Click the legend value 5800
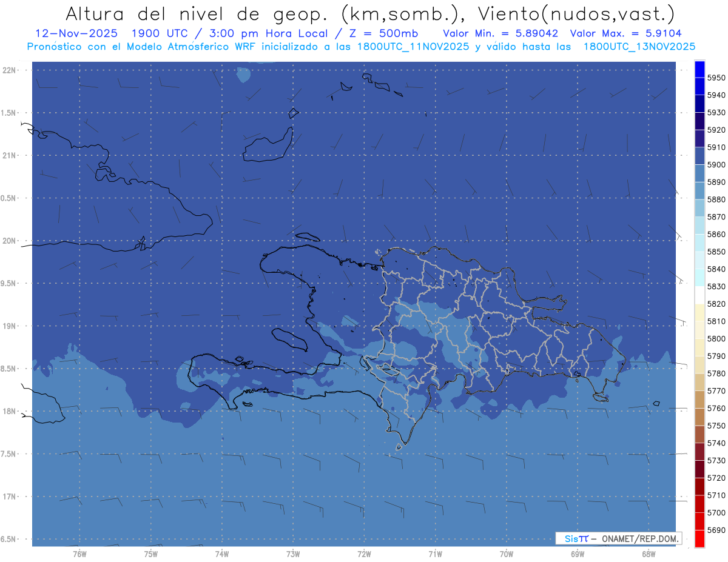Viewport: 728px width, 562px height. pyautogui.click(x=716, y=338)
